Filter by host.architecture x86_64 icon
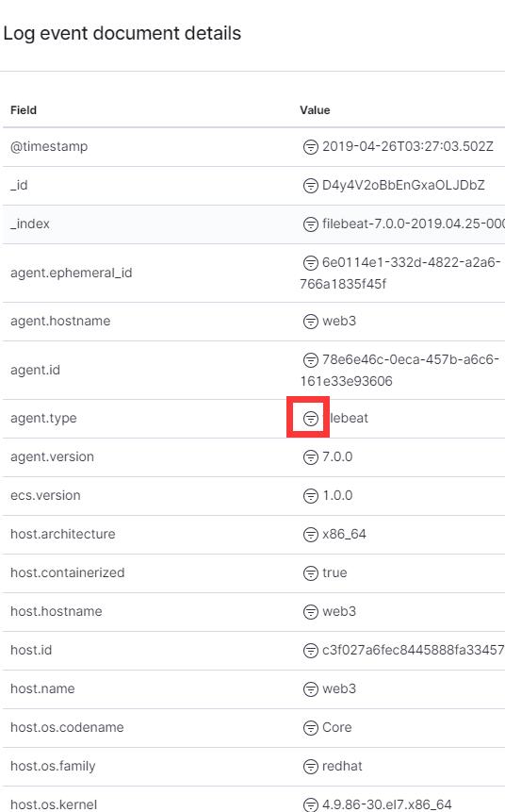Screen dimensions: 505x812 click(311, 535)
